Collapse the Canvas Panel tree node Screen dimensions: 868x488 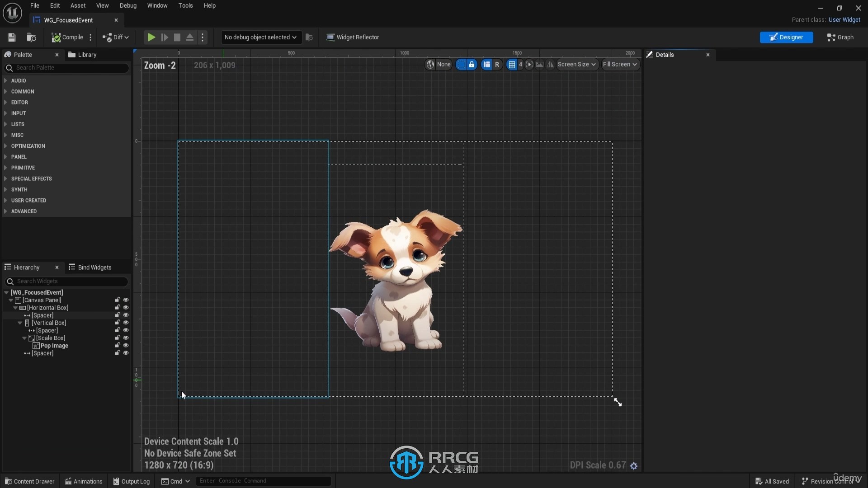click(x=11, y=300)
